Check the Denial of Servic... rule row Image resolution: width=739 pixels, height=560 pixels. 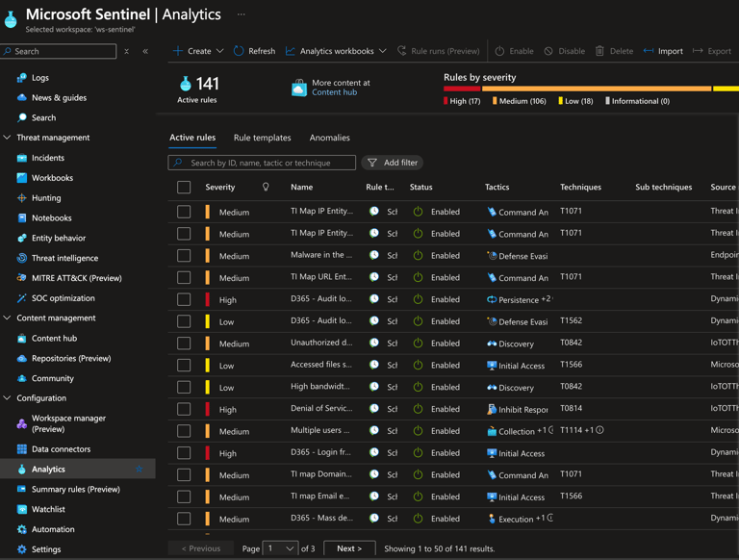click(x=184, y=409)
